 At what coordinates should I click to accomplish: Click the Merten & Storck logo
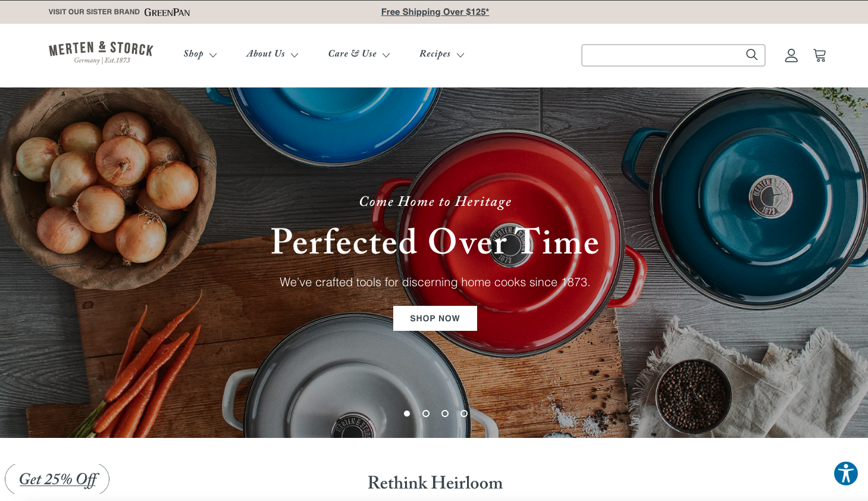coord(101,52)
